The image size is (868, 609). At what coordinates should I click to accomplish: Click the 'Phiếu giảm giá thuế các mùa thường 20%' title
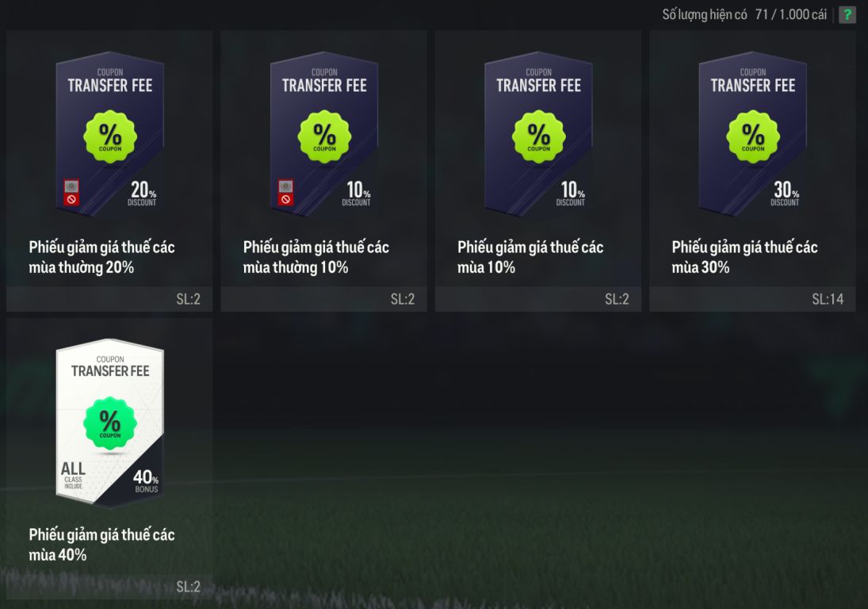101,257
